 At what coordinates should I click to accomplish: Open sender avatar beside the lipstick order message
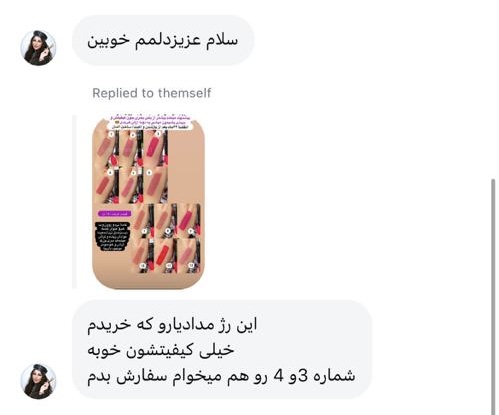(x=38, y=382)
